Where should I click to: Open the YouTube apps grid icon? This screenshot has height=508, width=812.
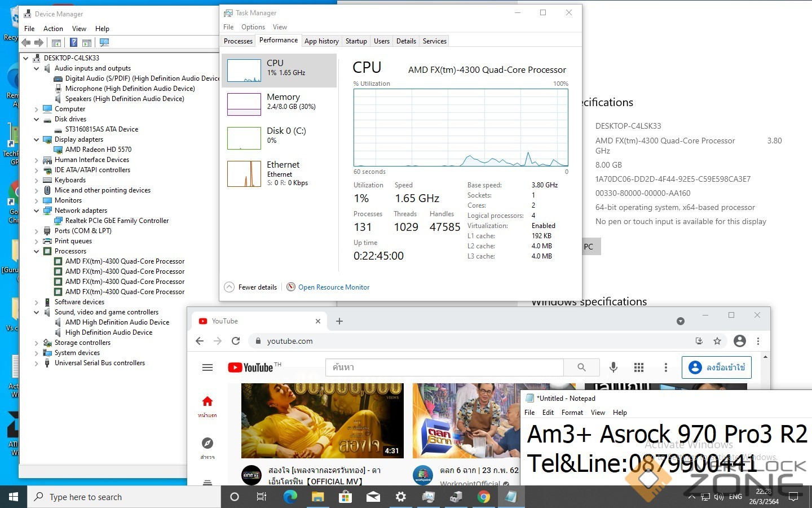click(639, 367)
